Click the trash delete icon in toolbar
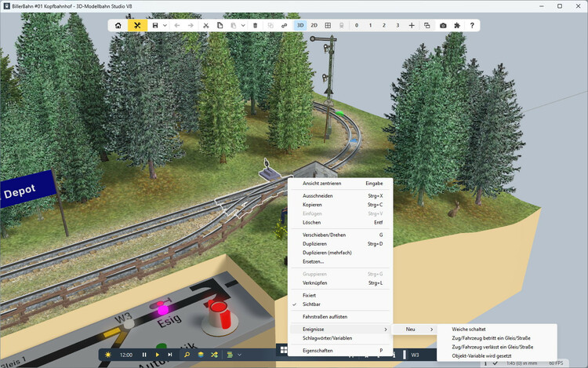 255,25
